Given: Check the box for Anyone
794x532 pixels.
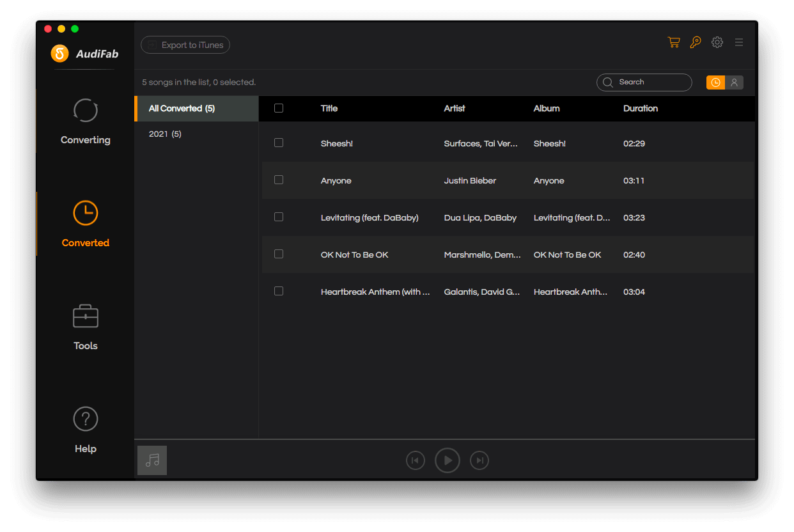Looking at the screenshot, I should pos(279,180).
